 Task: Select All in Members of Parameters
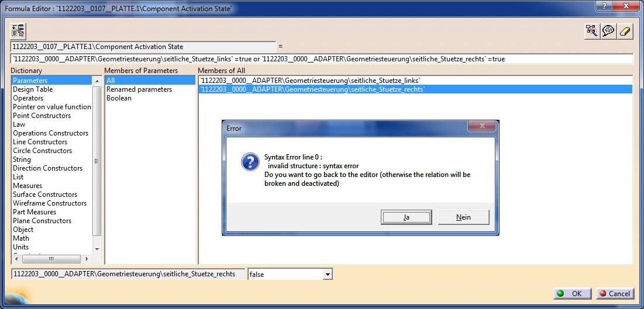(x=150, y=81)
